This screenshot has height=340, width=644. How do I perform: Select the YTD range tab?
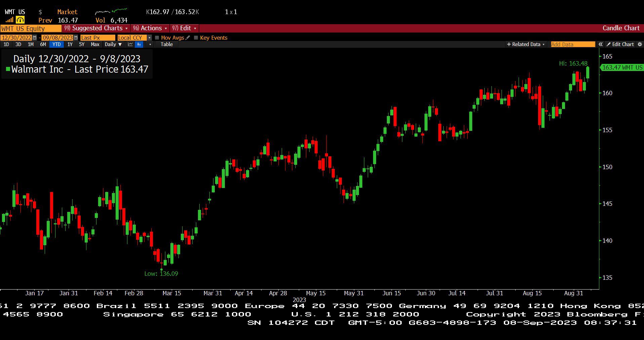[56, 44]
